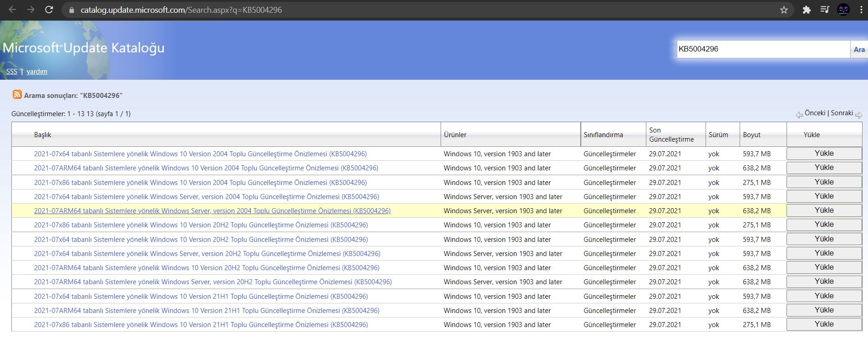Image resolution: width=868 pixels, height=338 pixels.
Task: Click Yükle for x64 Windows 10 Version 21H1
Action: click(x=824, y=296)
